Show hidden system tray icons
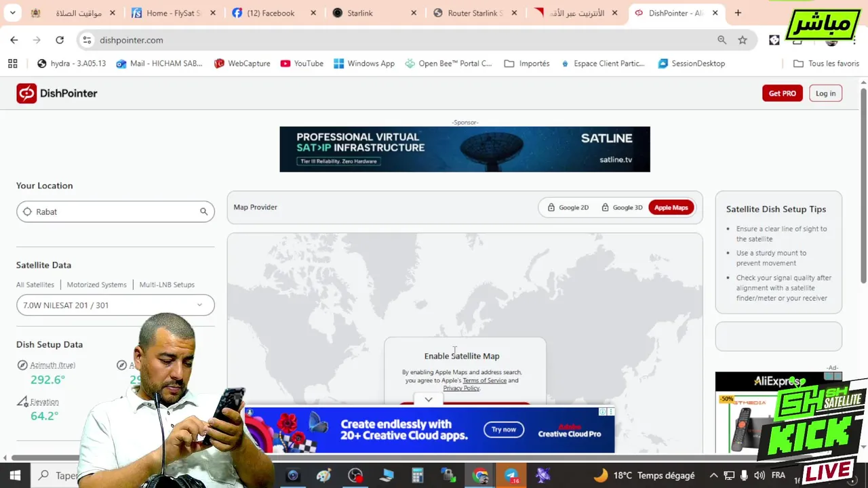 713,475
